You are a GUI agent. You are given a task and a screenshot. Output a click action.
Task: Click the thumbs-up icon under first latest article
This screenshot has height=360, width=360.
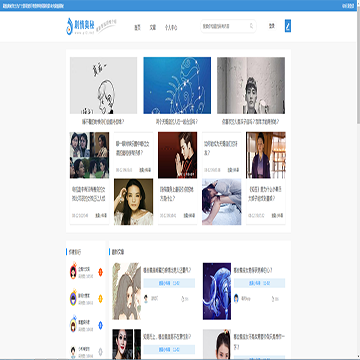coord(183,299)
